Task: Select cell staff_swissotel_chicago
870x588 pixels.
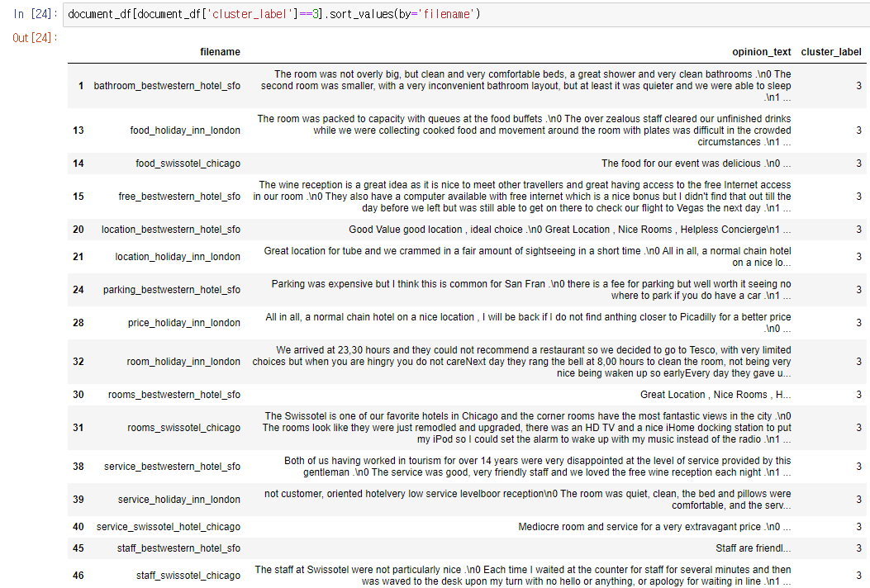Action: click(188, 576)
